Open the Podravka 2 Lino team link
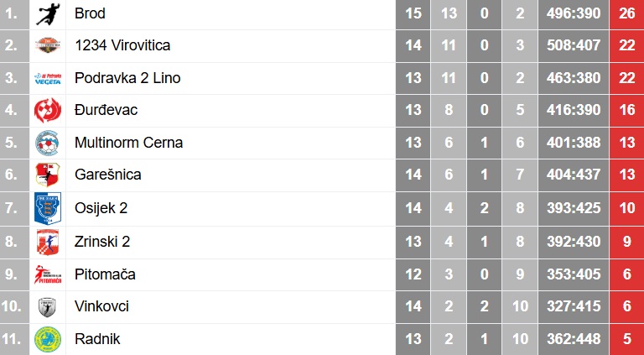The image size is (644, 355). tap(127, 78)
